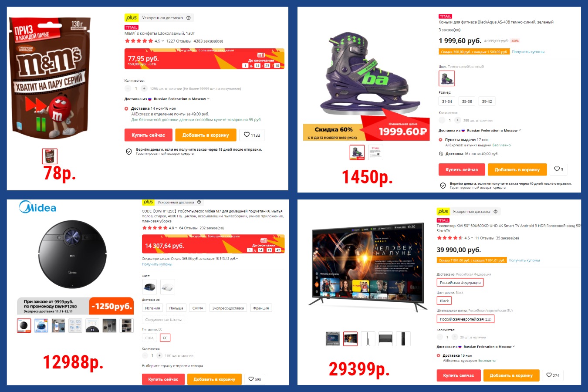Choose США plug type option

pyautogui.click(x=149, y=338)
